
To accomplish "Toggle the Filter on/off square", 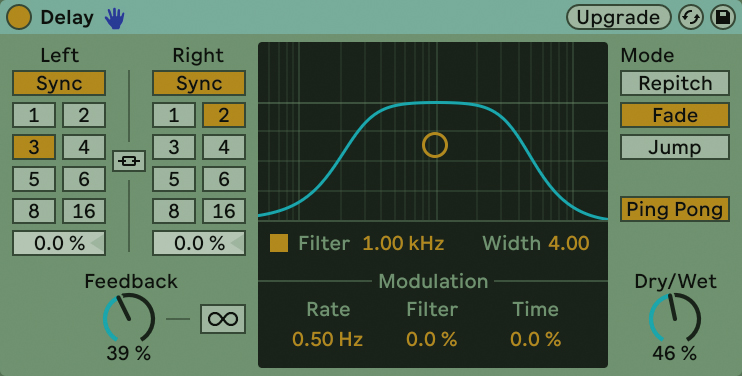I will pos(279,243).
